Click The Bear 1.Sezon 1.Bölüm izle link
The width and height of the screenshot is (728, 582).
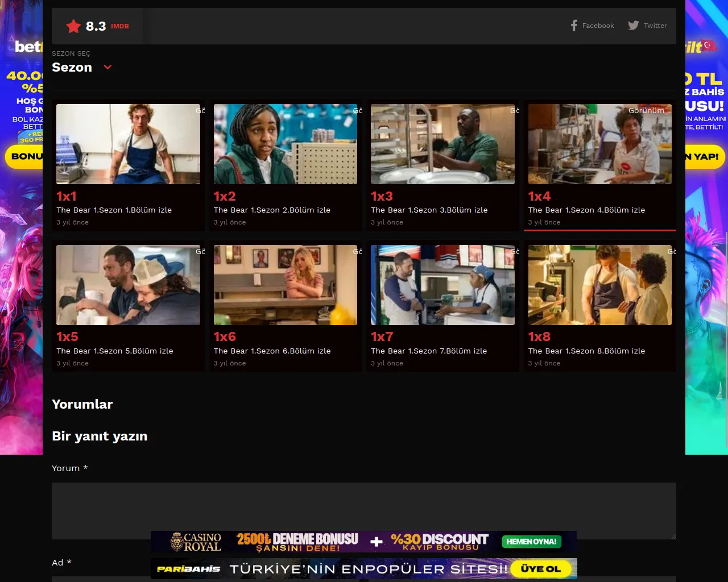[114, 210]
